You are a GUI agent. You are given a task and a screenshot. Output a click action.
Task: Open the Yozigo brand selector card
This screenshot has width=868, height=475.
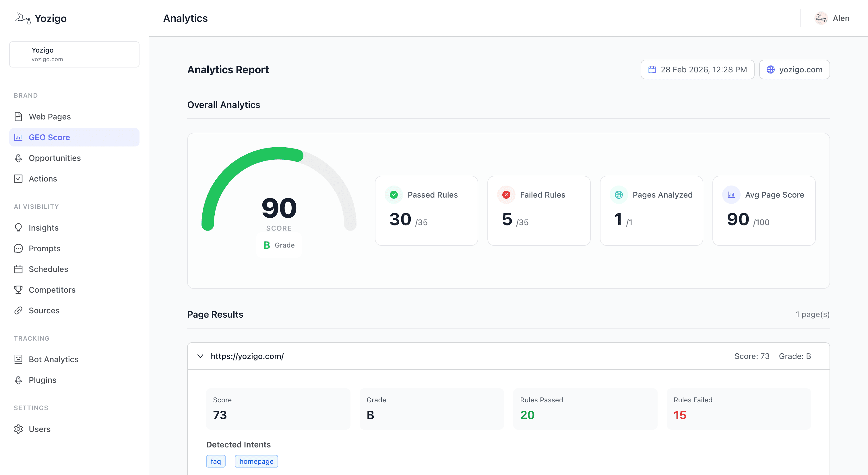tap(74, 54)
